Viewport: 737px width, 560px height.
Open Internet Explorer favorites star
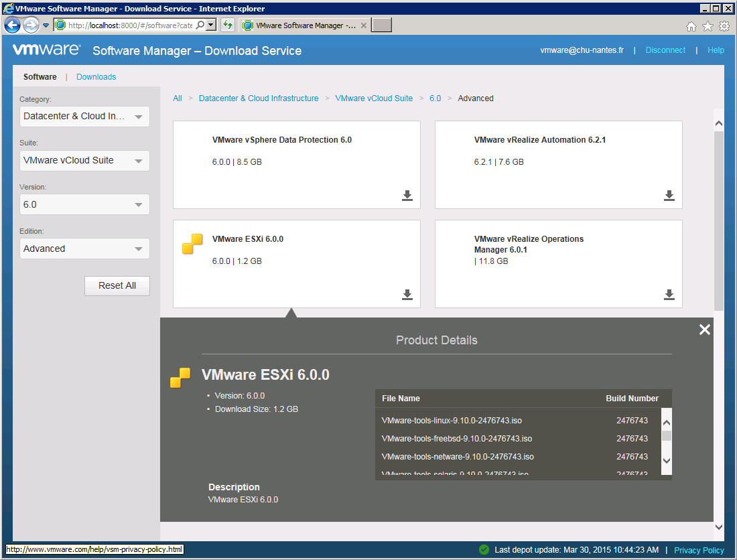[708, 26]
